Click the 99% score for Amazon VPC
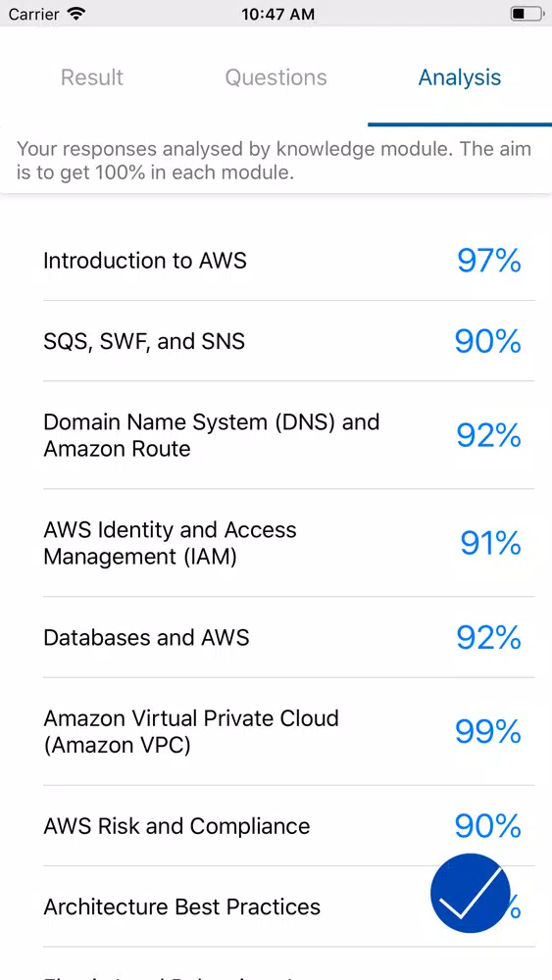The width and height of the screenshot is (552, 980). (487, 731)
